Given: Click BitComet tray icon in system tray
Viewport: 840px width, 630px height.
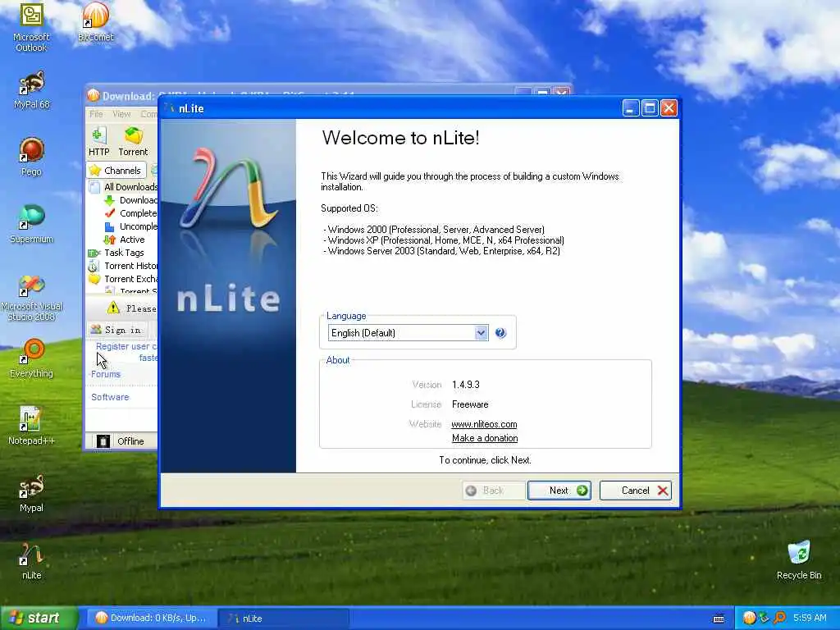Looking at the screenshot, I should pyautogui.click(x=749, y=618).
